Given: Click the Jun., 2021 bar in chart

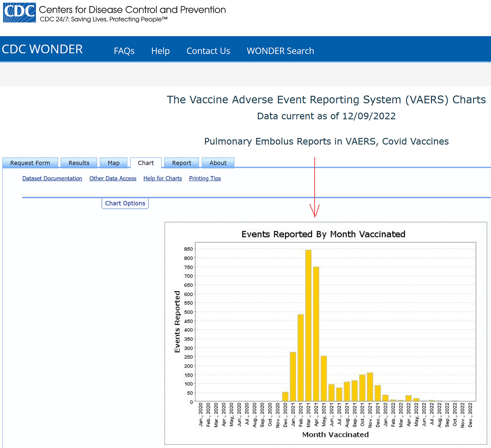Looking at the screenshot, I should 331,393.
